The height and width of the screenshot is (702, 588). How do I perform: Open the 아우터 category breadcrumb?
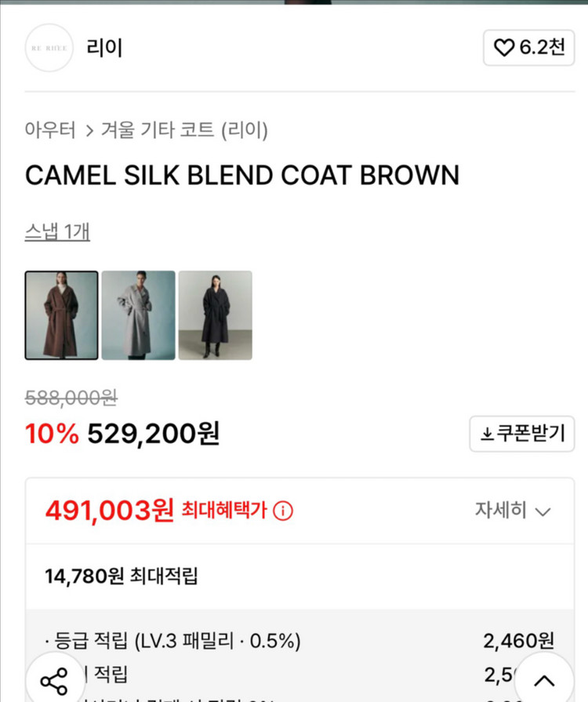click(50, 130)
